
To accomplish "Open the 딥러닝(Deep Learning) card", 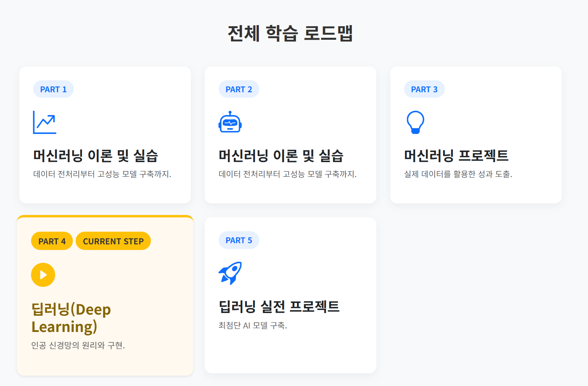I will tap(105, 295).
